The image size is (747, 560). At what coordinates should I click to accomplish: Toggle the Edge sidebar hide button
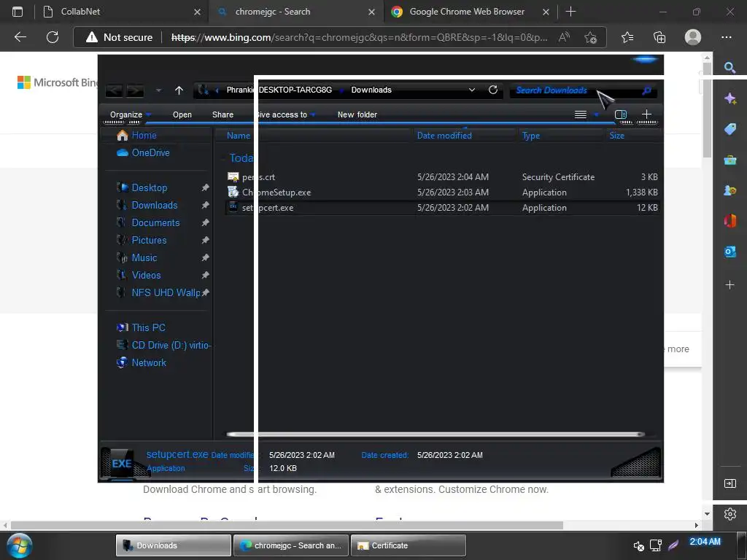click(729, 483)
